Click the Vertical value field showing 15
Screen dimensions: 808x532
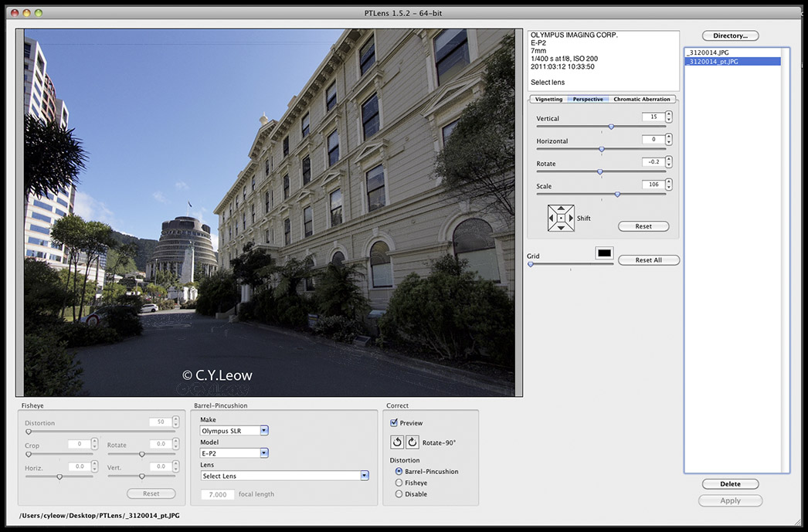(654, 117)
